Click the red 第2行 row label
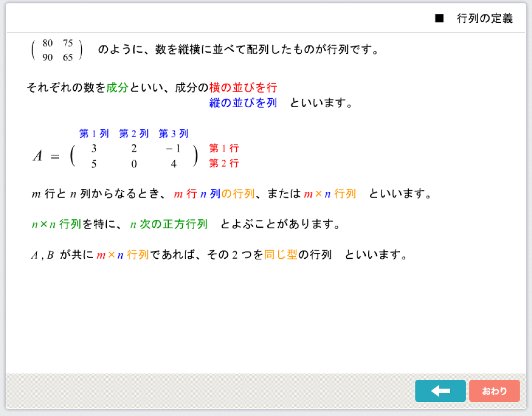The width and height of the screenshot is (532, 416). (x=224, y=164)
